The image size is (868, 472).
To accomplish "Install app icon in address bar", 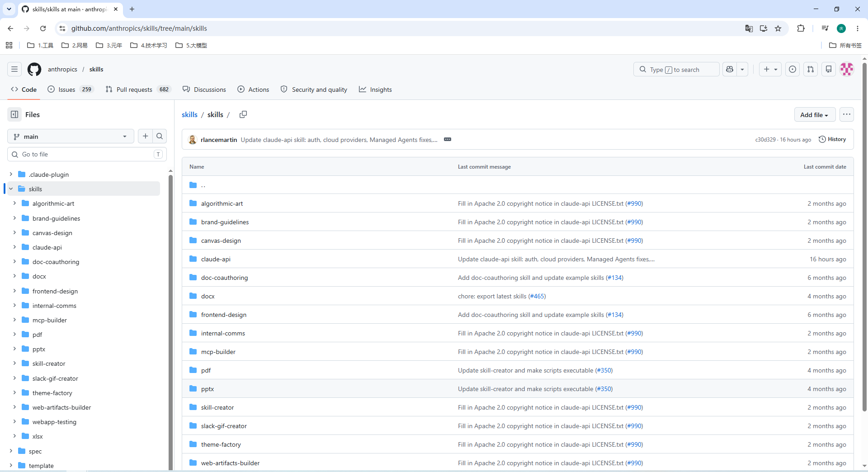I will click(764, 28).
